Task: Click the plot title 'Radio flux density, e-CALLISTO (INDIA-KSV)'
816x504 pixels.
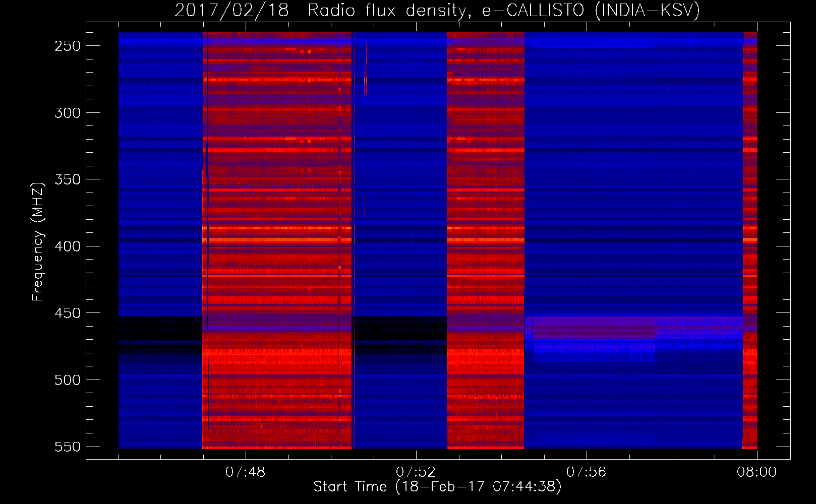Action: point(503,11)
